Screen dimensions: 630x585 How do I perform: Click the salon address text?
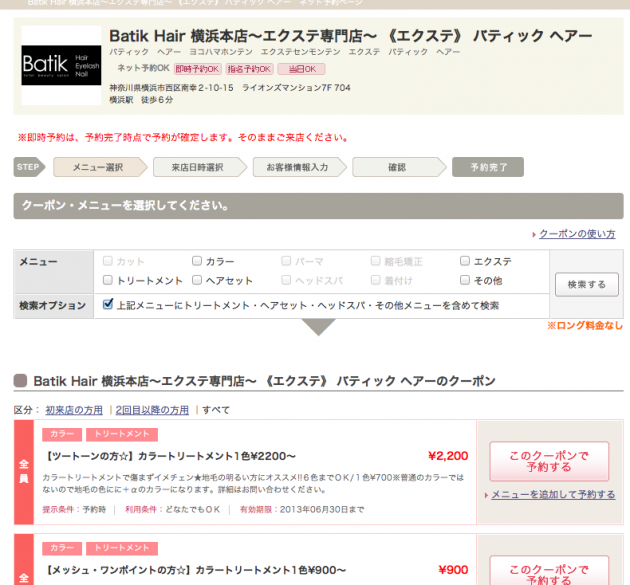tap(230, 88)
